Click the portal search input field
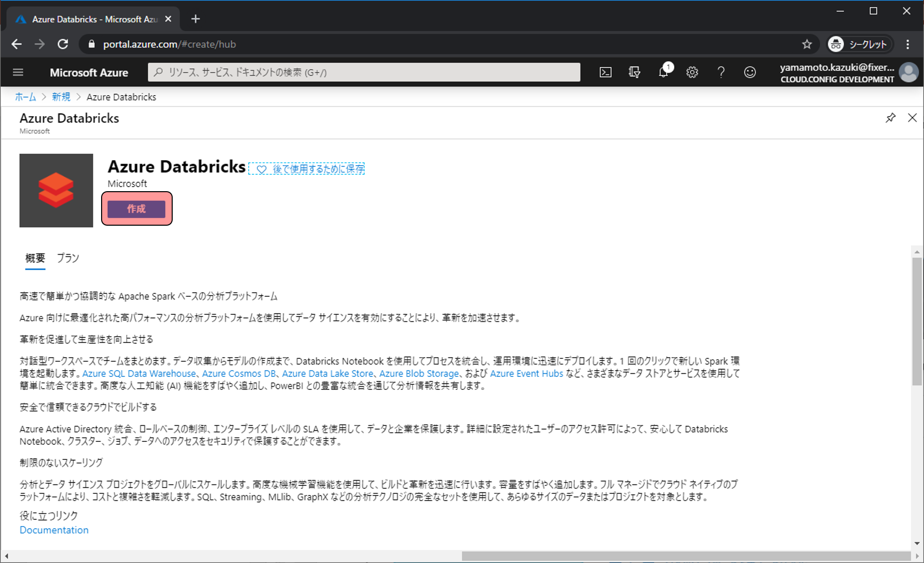Screen dimensions: 924x563 point(364,73)
